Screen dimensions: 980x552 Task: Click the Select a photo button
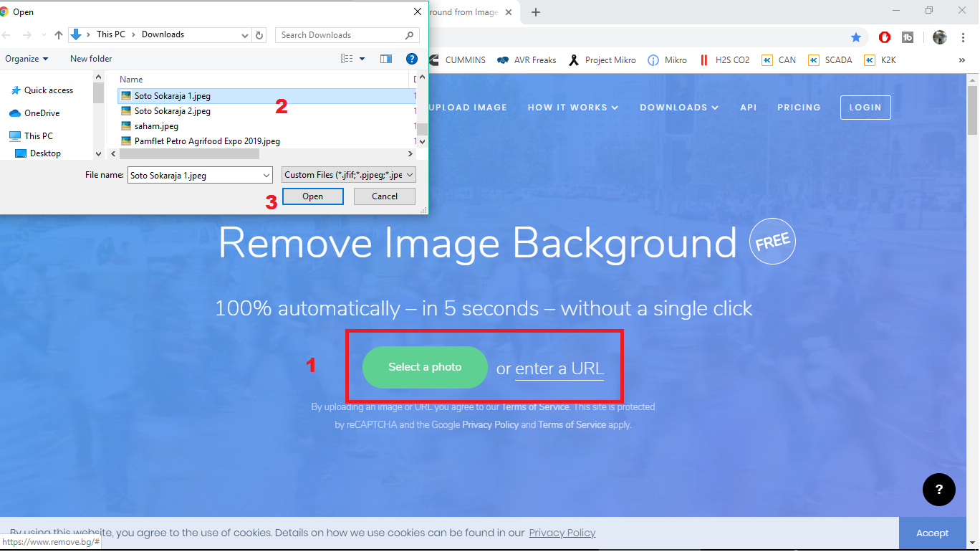(x=424, y=367)
